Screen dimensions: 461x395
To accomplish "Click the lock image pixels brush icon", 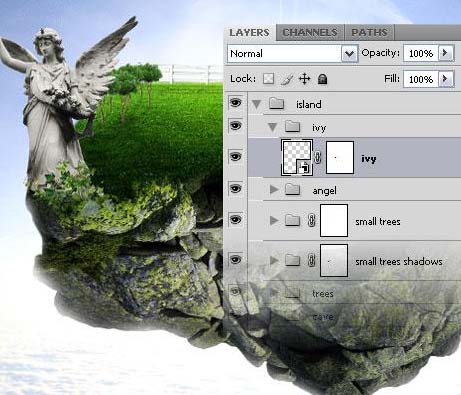I will pos(287,79).
